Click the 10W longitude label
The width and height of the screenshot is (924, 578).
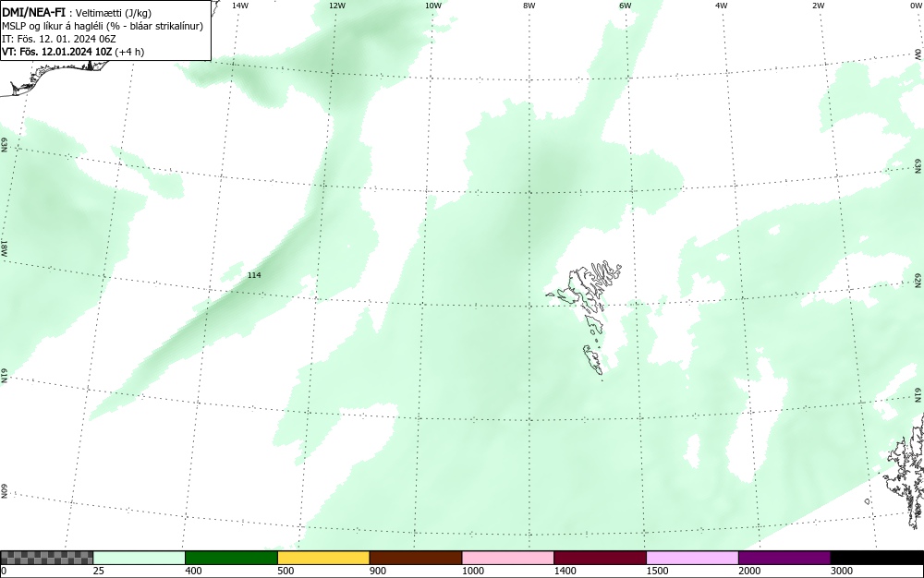(x=433, y=6)
